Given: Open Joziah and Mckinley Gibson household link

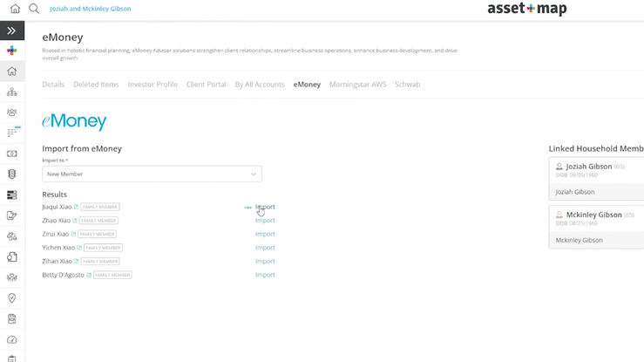Looking at the screenshot, I should point(91,9).
